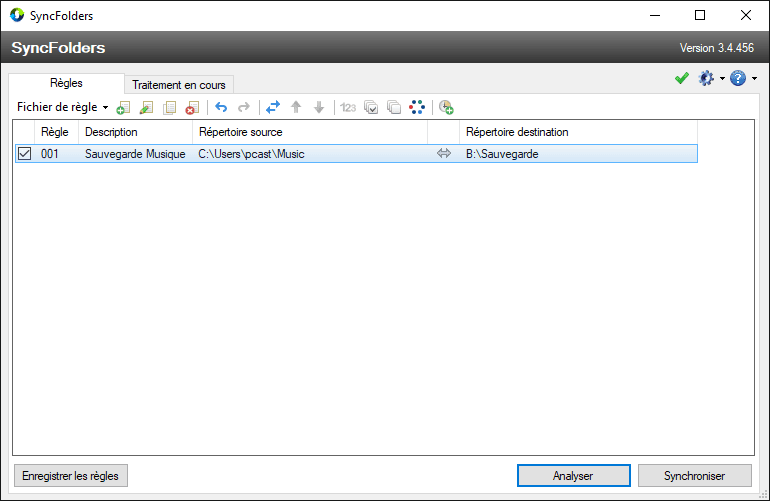Open the colored dots icon in the toolbar
Image resolution: width=770 pixels, height=501 pixels.
pos(417,107)
